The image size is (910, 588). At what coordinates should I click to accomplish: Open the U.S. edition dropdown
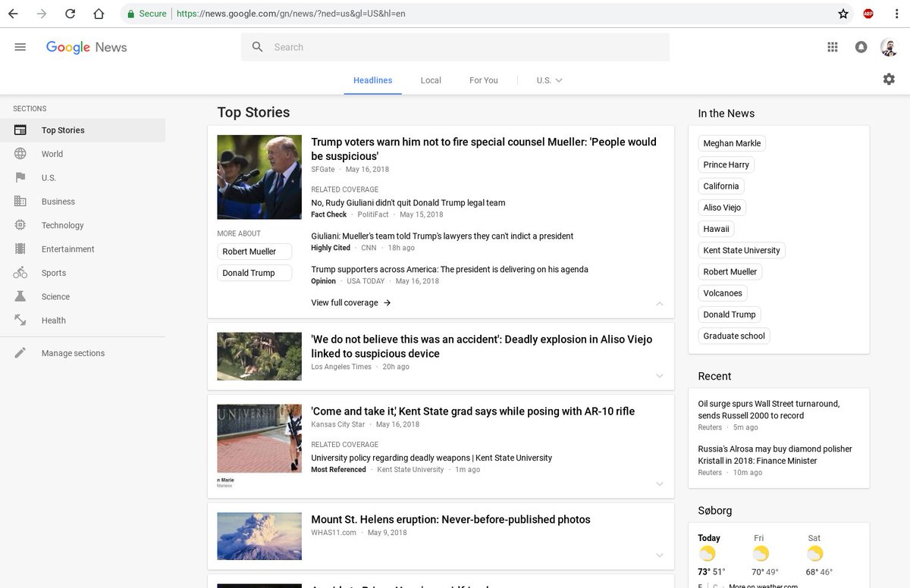tap(549, 80)
